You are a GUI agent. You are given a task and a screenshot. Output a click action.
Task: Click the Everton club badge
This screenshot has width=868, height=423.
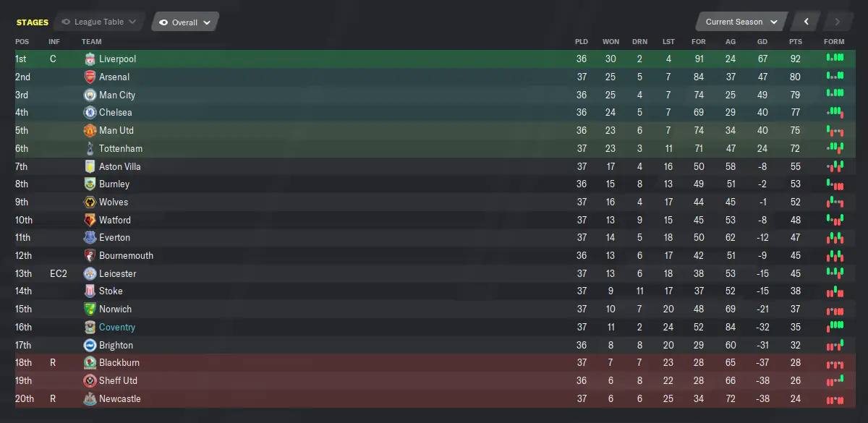pyautogui.click(x=90, y=237)
